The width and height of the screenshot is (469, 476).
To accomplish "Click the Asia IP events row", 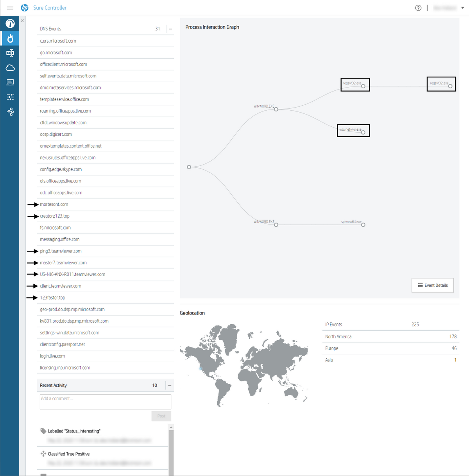I will pyautogui.click(x=391, y=360).
